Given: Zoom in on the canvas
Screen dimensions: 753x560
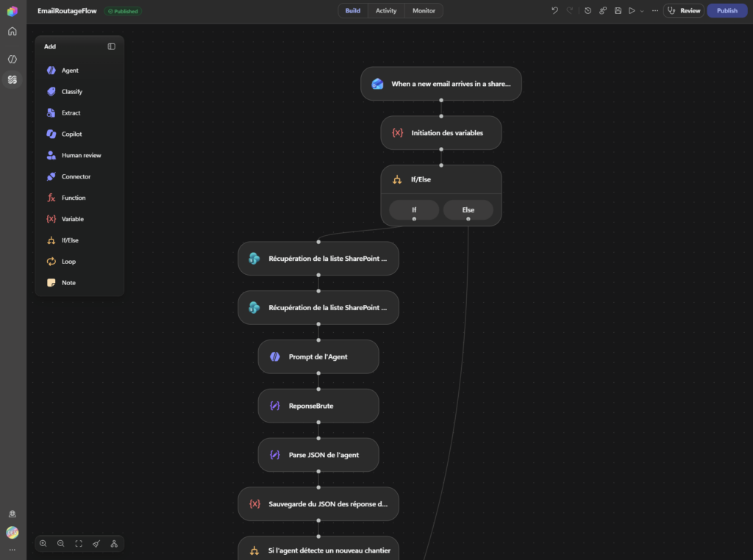Looking at the screenshot, I should [x=43, y=544].
